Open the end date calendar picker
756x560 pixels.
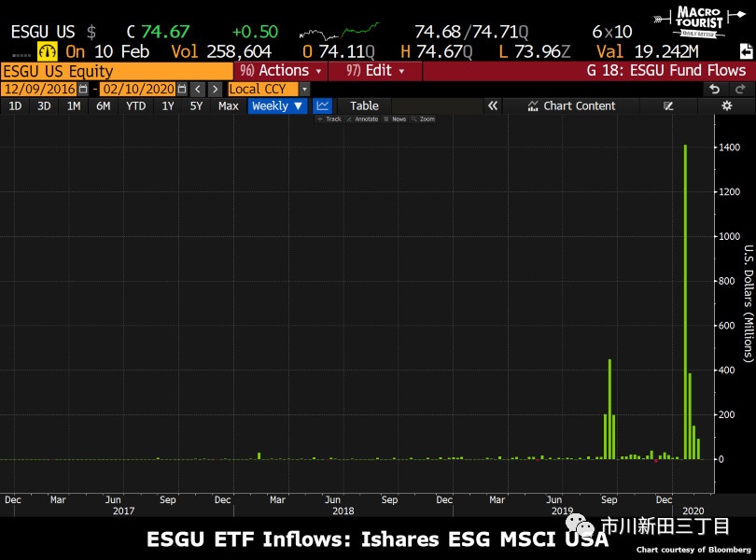coord(182,90)
